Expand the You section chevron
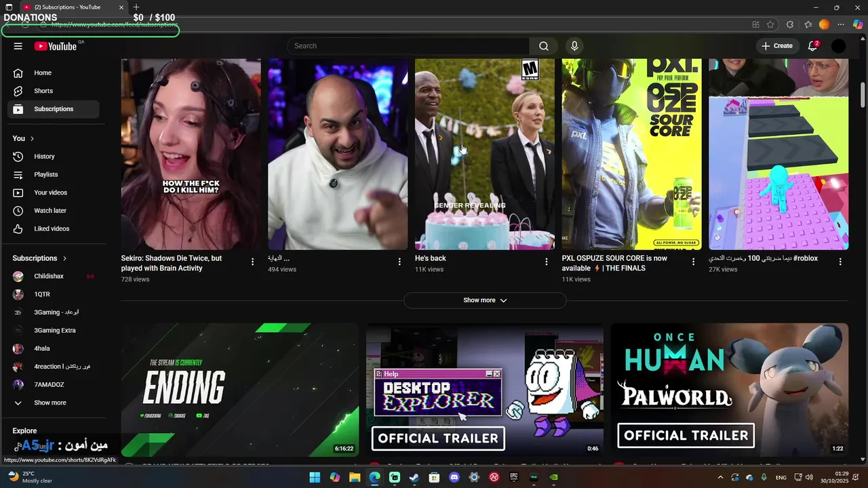 coord(32,138)
